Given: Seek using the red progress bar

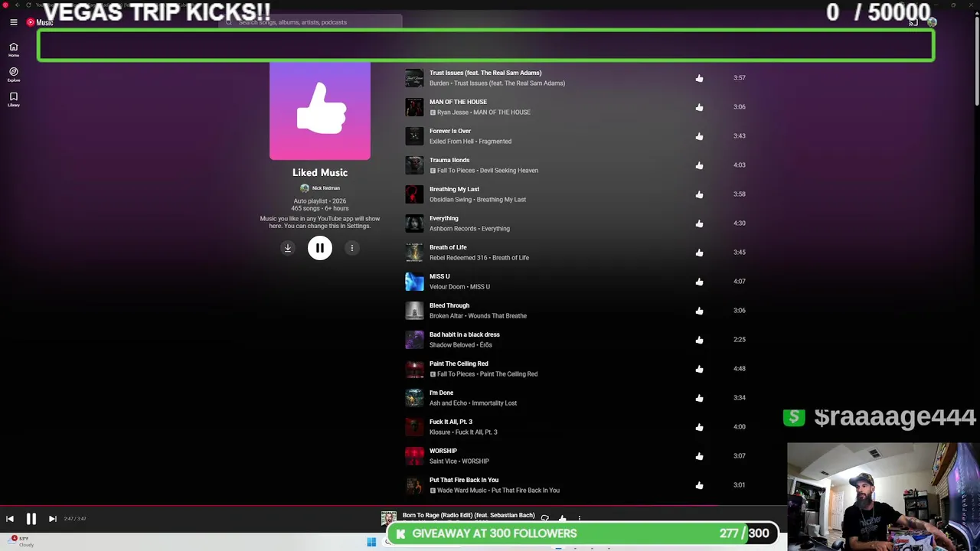Looking at the screenshot, I should 394,505.
